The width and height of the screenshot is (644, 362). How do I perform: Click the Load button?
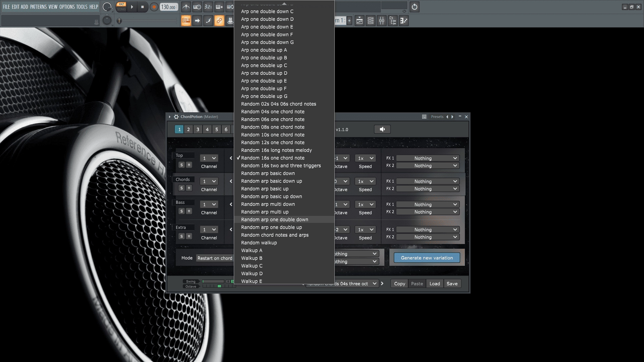click(435, 284)
